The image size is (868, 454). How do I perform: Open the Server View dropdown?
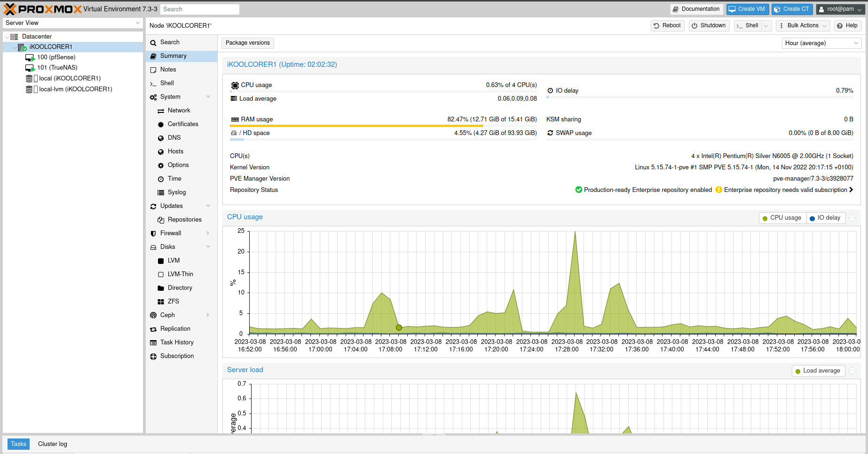(x=138, y=23)
